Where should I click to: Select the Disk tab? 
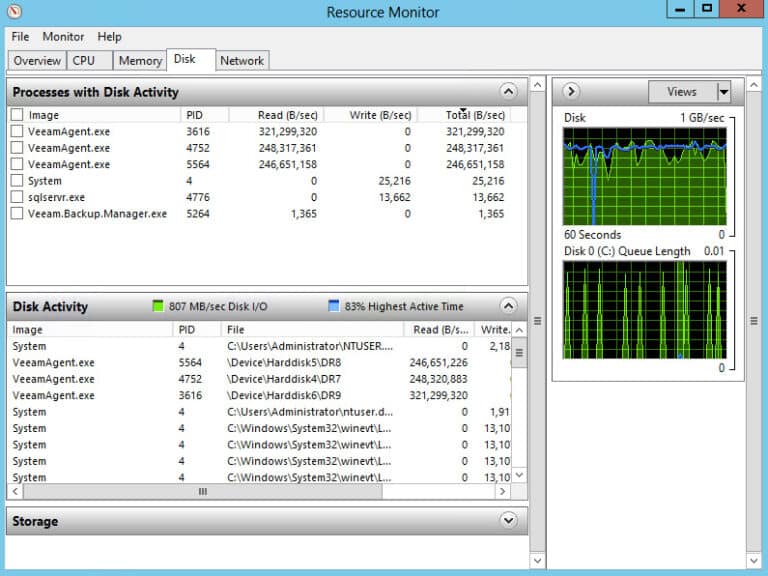click(x=191, y=59)
